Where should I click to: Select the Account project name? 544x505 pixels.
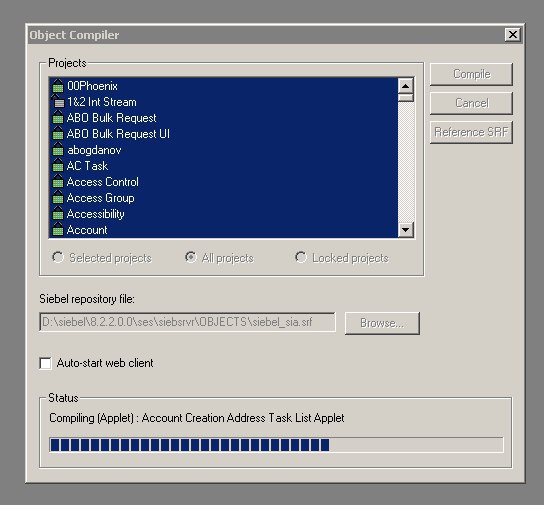pyautogui.click(x=87, y=230)
